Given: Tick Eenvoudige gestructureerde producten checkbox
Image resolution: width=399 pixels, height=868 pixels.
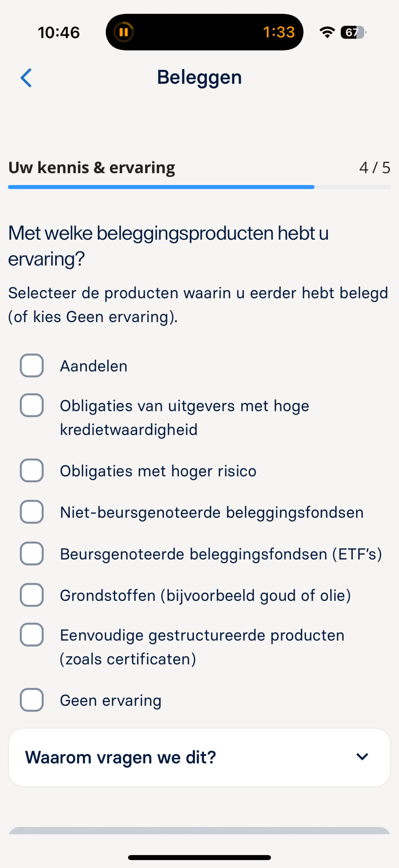Looking at the screenshot, I should click(x=32, y=634).
